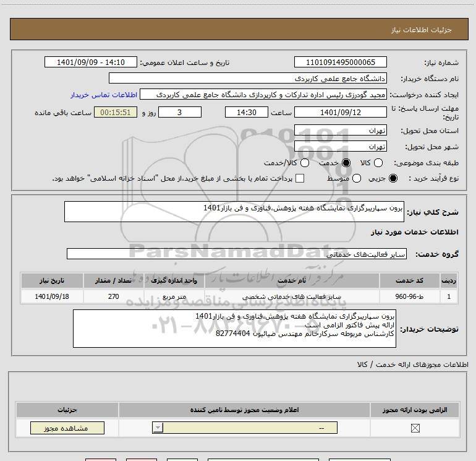
Task: Click the need number field 1101091495000065
Action: coord(340,62)
